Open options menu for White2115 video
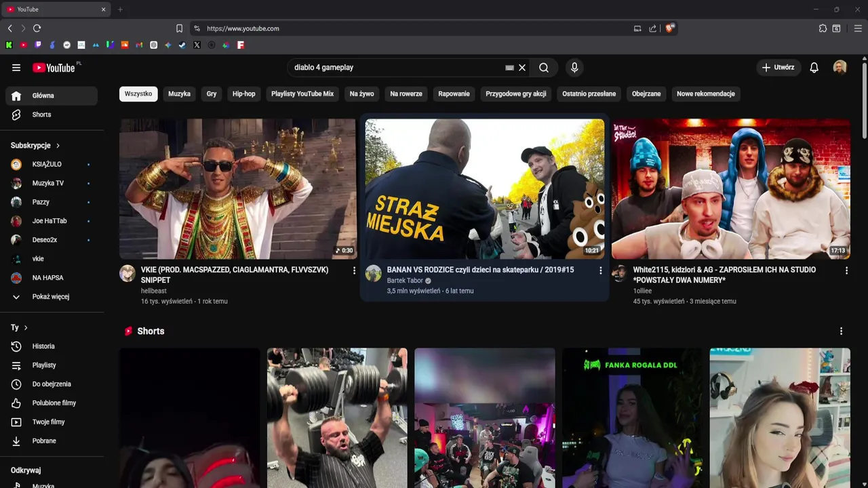Viewport: 868px width, 488px height. click(x=846, y=270)
